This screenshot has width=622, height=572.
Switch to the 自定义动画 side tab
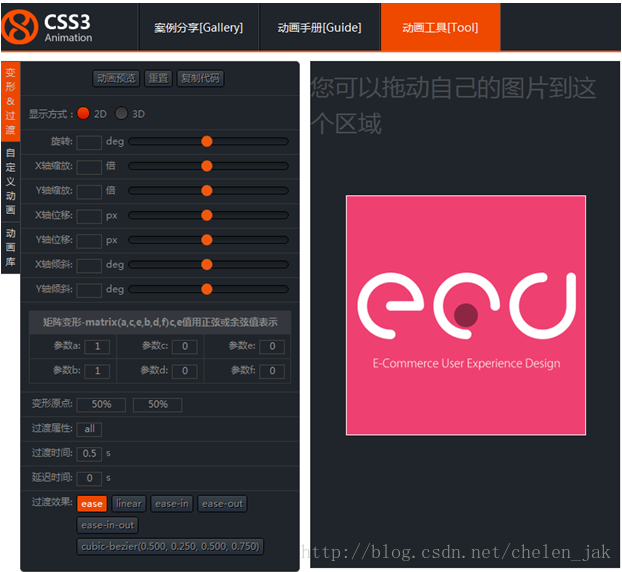tap(11, 181)
